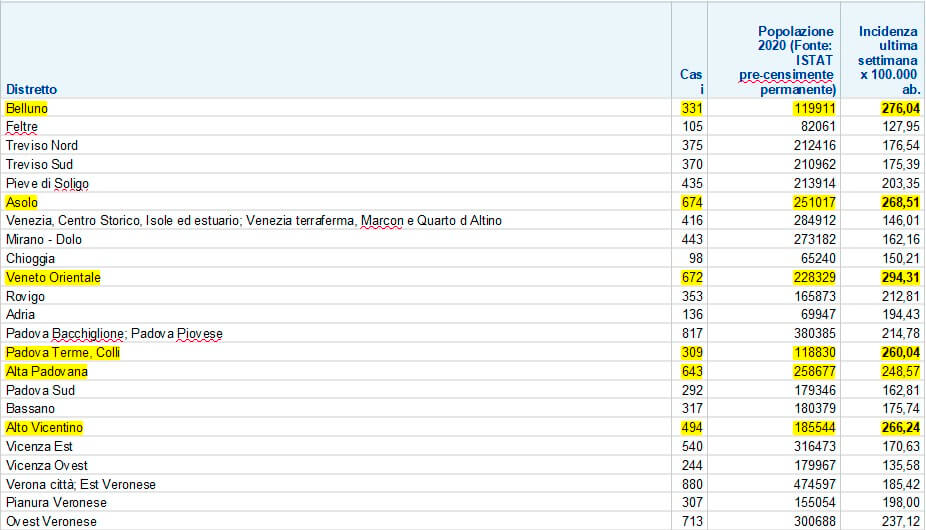Select Alta Padovana incidence value 248,57
The image size is (926, 530).
[900, 371]
